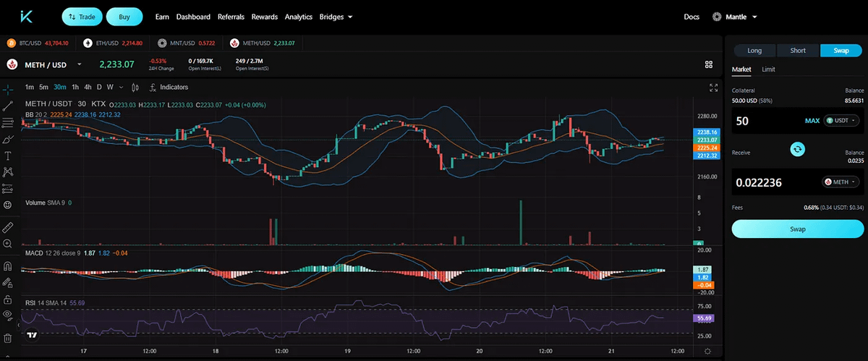Select the D daily timeframe
The width and height of the screenshot is (868, 361).
[x=99, y=88]
